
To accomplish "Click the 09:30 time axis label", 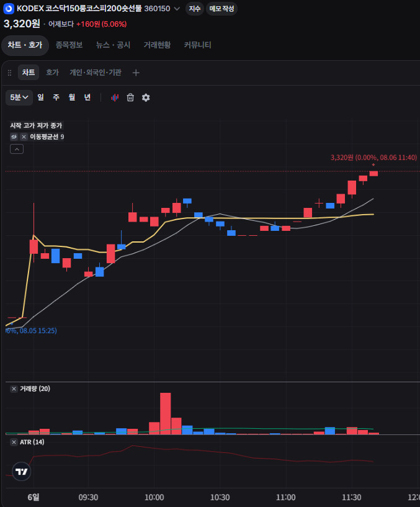I will tap(88, 497).
